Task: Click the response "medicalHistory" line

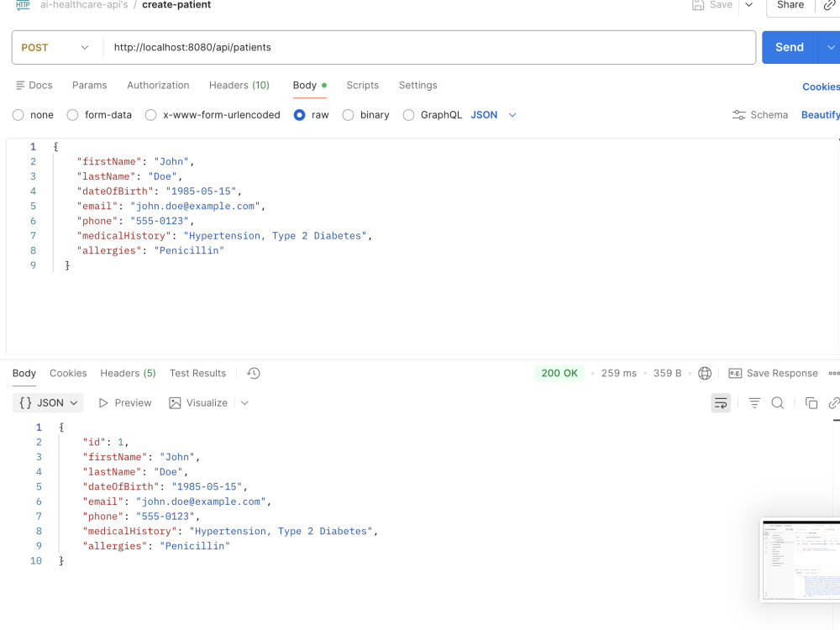Action: pos(230,532)
